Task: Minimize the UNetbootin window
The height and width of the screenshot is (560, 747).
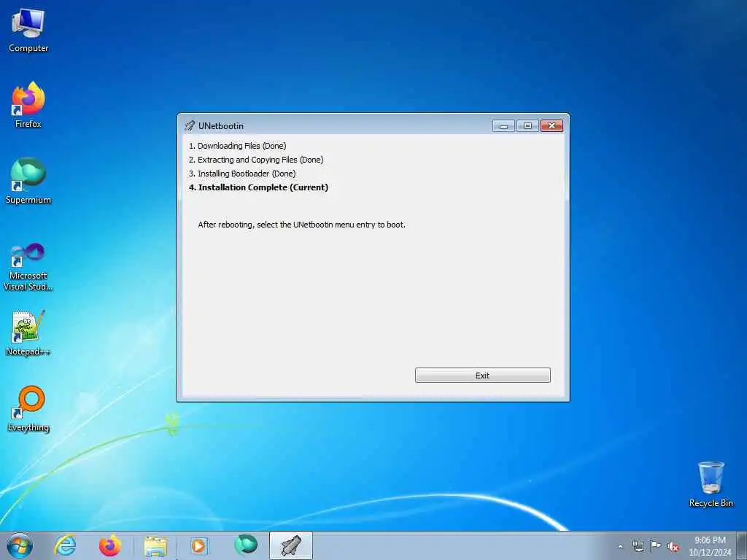Action: (503, 125)
